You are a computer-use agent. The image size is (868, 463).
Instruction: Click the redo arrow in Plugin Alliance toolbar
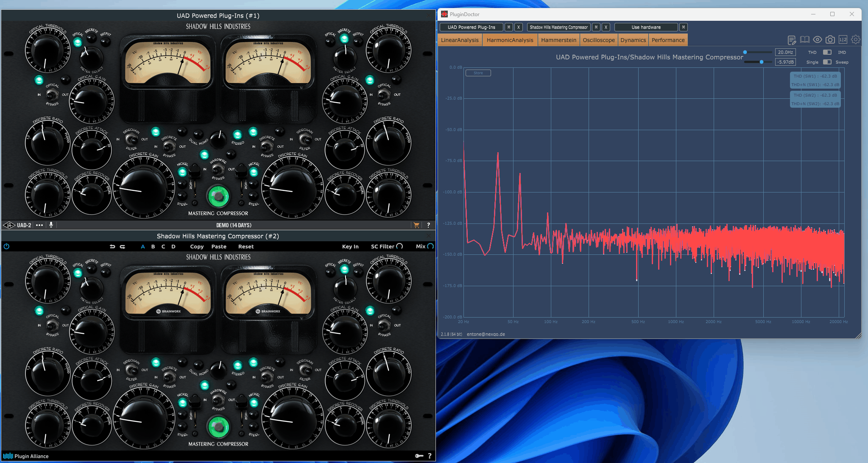point(123,246)
